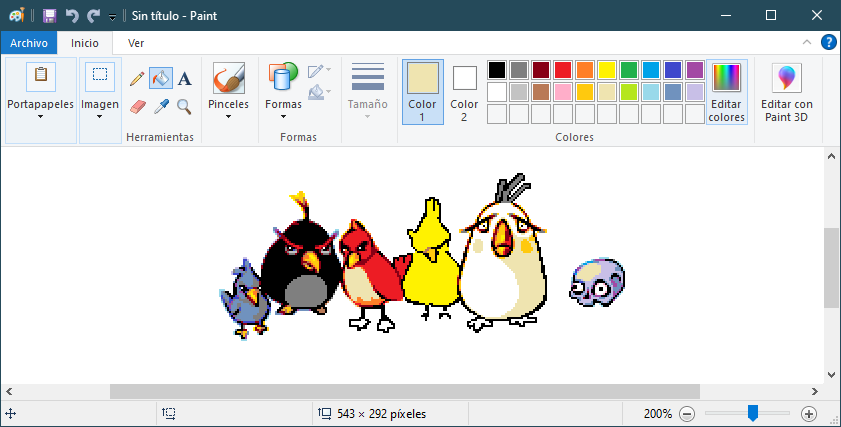Pick the green color swatch

pyautogui.click(x=629, y=70)
